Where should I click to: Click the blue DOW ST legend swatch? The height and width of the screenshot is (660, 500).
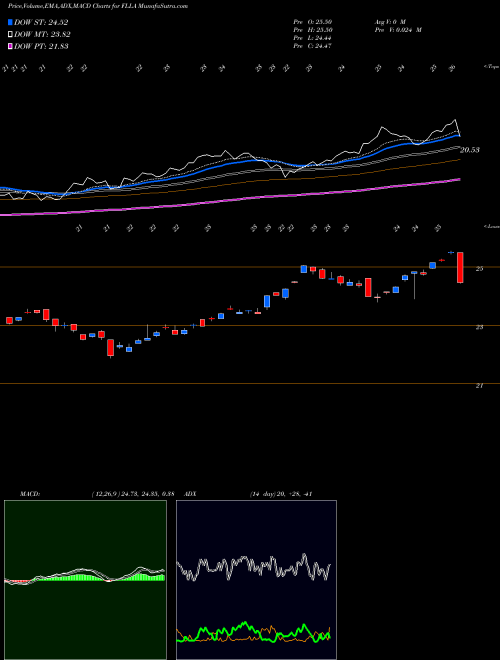(10, 22)
